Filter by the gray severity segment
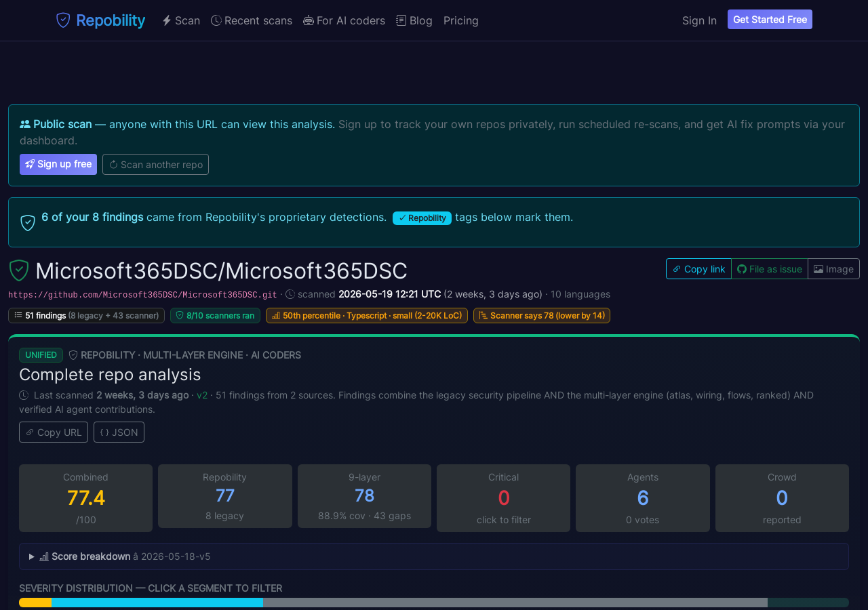 click(515, 603)
